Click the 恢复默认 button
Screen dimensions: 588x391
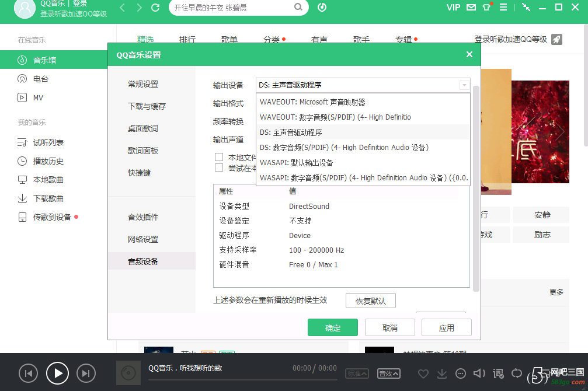pos(371,301)
